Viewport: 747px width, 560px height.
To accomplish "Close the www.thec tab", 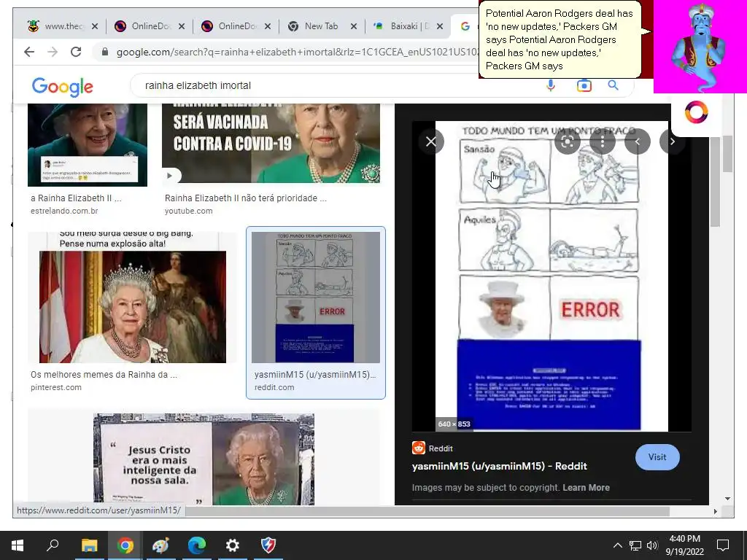I will [x=95, y=27].
